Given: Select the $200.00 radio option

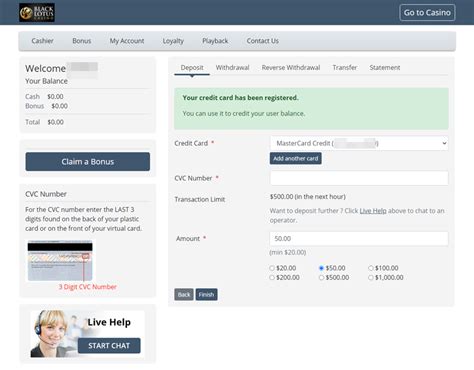Looking at the screenshot, I should [x=272, y=277].
